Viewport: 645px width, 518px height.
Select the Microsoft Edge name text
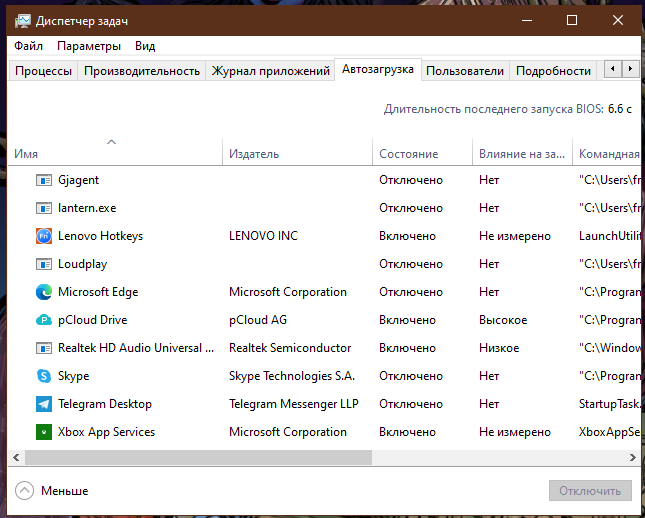(x=98, y=292)
